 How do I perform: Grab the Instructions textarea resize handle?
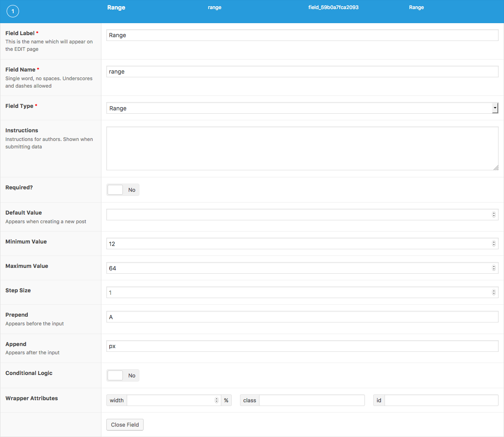[496, 167]
